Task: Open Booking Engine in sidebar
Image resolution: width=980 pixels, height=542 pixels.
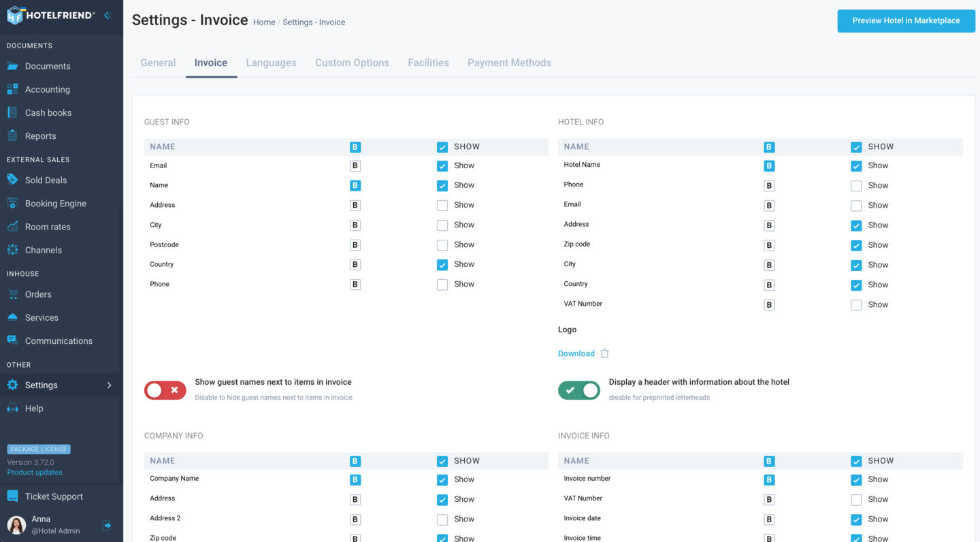Action: (56, 204)
